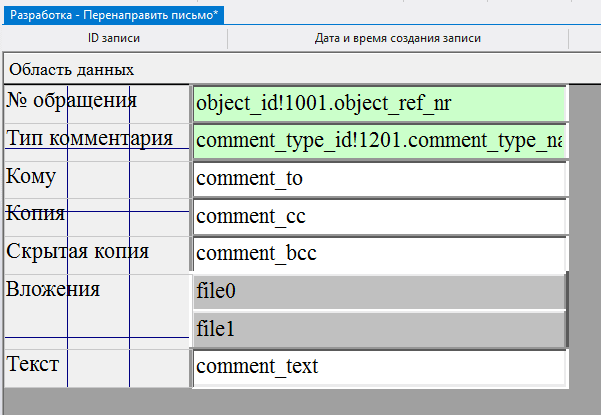This screenshot has height=415, width=601.
Task: Click the comment_cc field
Action: click(379, 216)
